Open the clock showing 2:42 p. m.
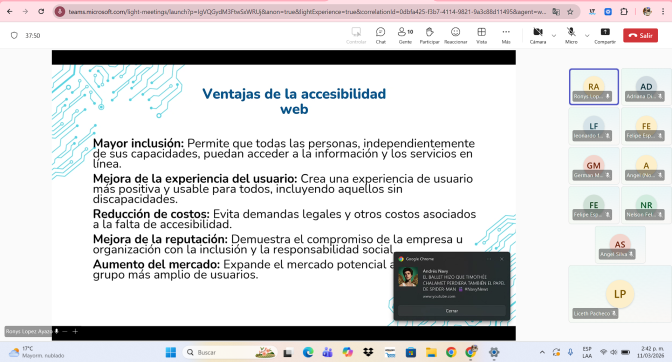672x362 pixels. tap(651, 352)
